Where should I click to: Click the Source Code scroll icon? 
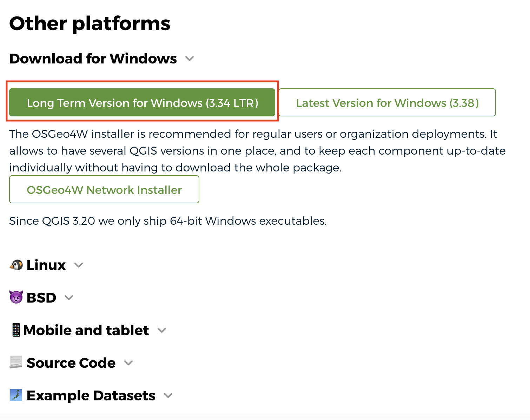click(16, 363)
